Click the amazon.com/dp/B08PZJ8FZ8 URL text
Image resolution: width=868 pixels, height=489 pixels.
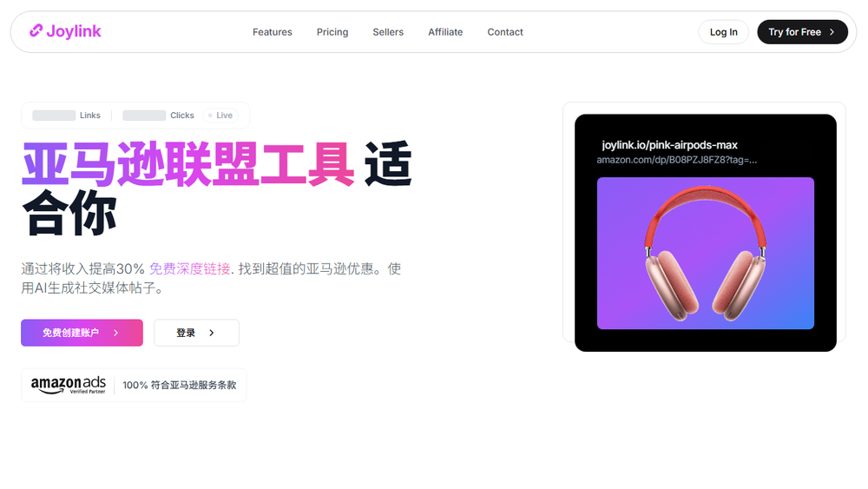(x=676, y=160)
